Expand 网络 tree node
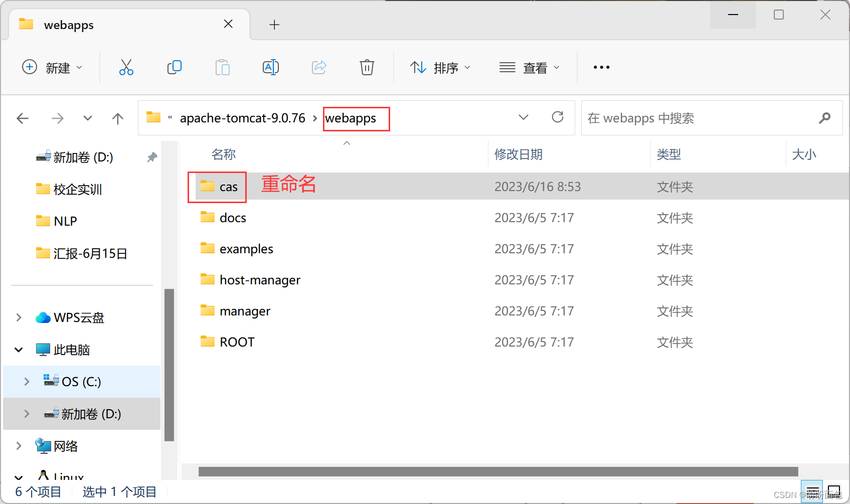Image resolution: width=850 pixels, height=504 pixels. [19, 446]
